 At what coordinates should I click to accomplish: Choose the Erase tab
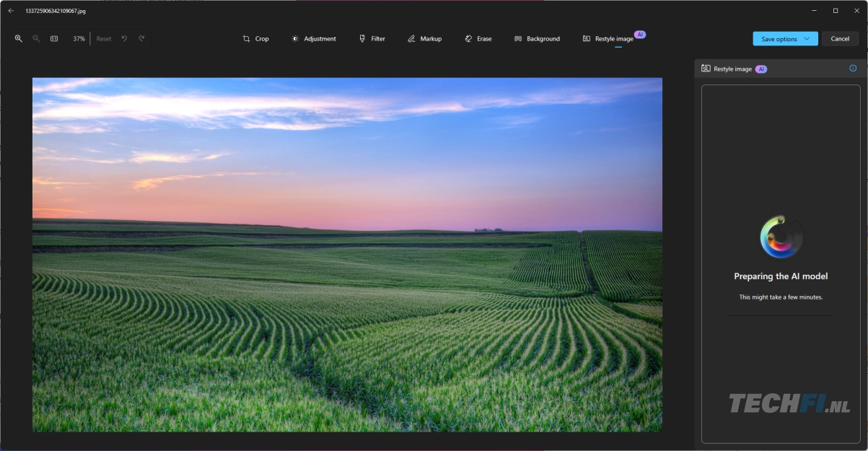[478, 39]
